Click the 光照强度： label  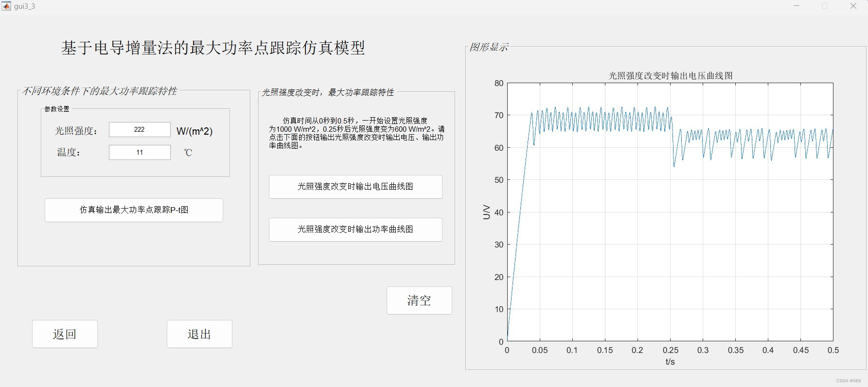[76, 131]
